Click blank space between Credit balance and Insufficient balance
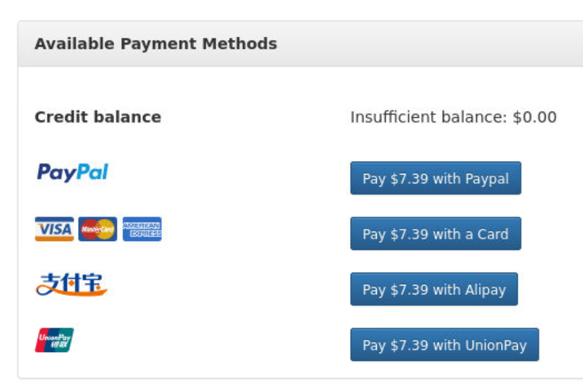 tap(254, 117)
